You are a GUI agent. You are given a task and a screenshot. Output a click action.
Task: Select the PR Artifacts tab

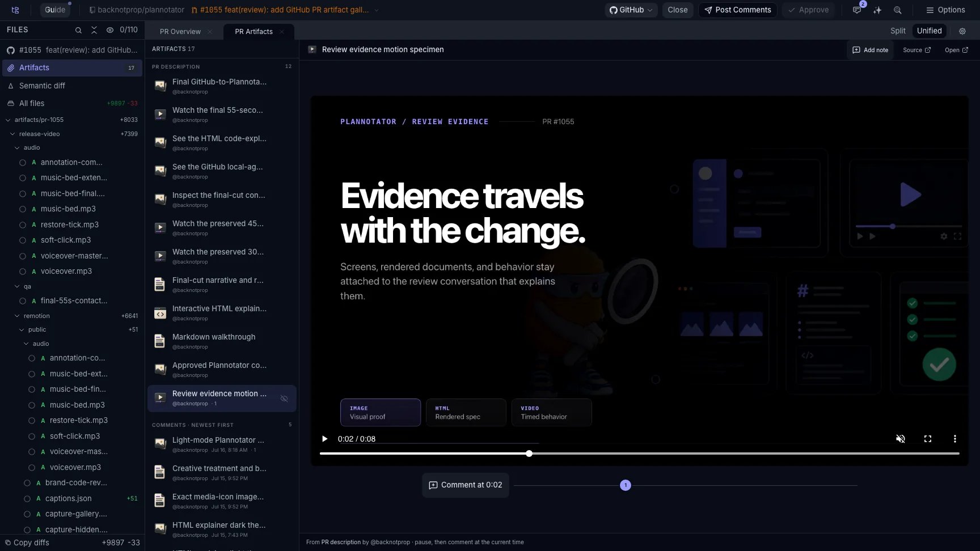[254, 32]
